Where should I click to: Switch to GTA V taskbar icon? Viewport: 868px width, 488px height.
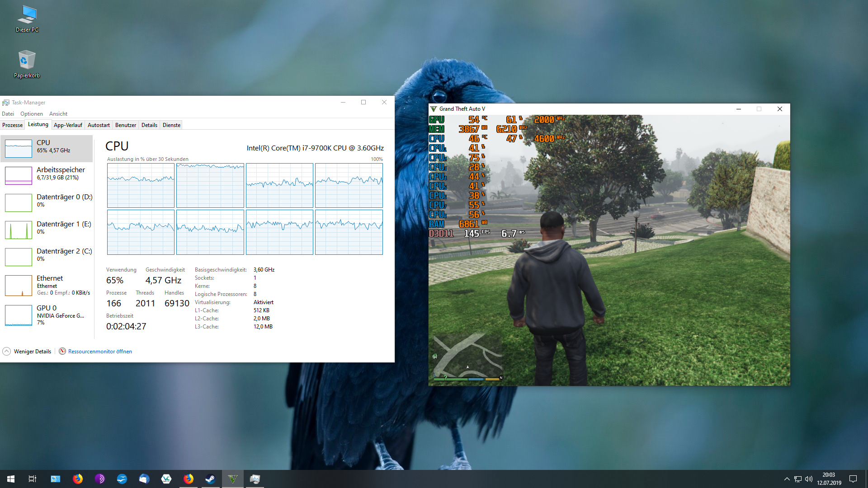point(233,479)
